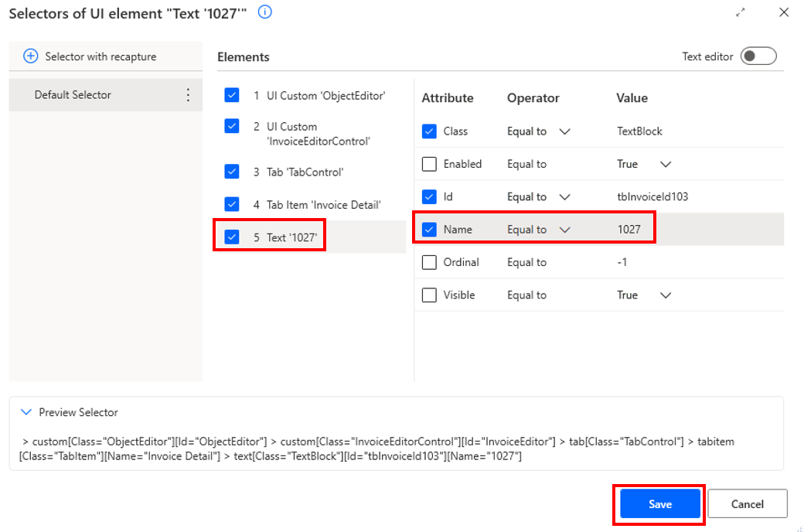Collapse the Preview Selector section
Screen dimensions: 804x532
coord(26,412)
